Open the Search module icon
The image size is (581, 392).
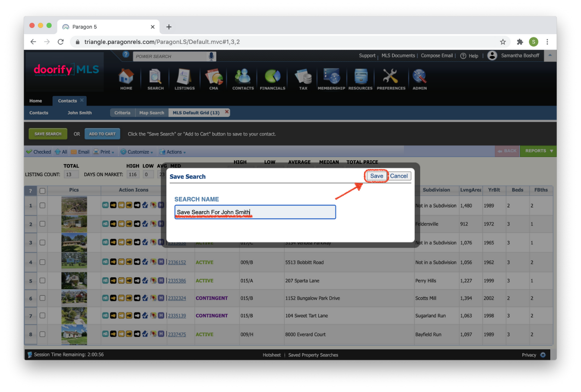pos(156,79)
